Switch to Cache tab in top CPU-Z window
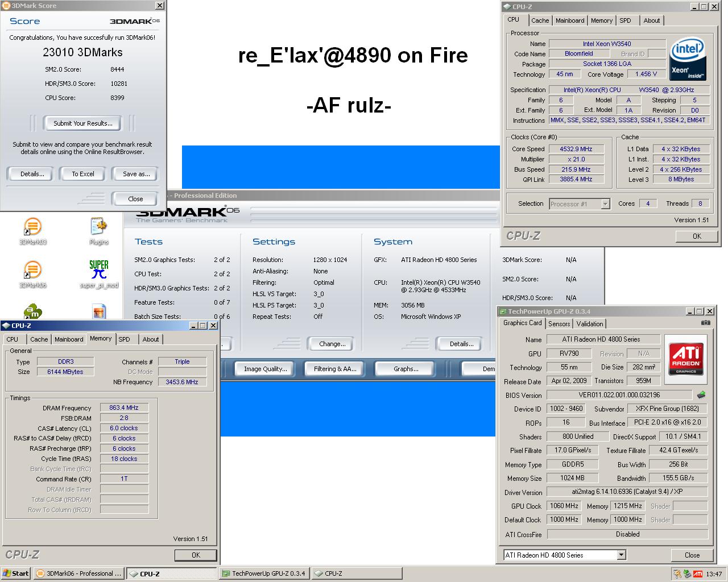 click(540, 20)
